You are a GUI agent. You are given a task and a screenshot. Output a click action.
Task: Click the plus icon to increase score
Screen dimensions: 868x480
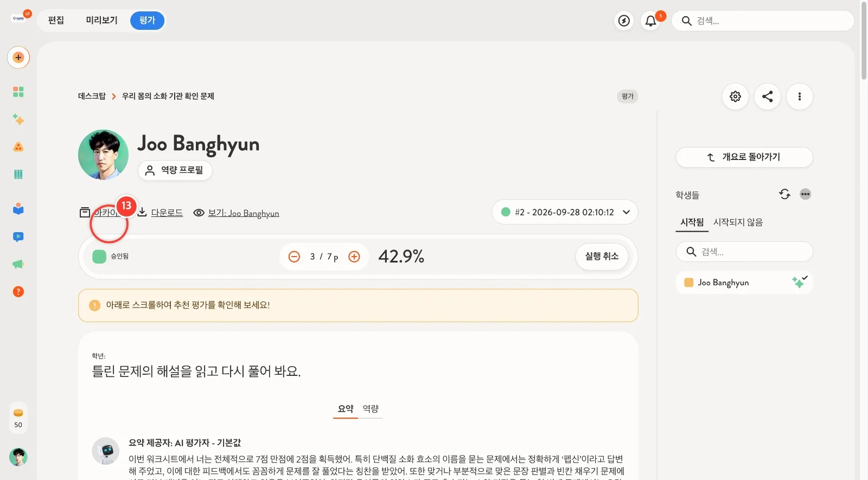click(354, 257)
